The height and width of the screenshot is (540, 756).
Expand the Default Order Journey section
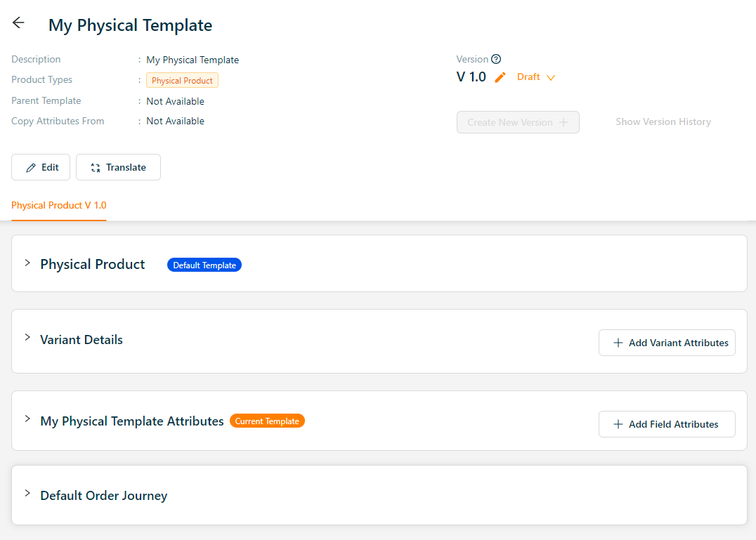point(27,494)
